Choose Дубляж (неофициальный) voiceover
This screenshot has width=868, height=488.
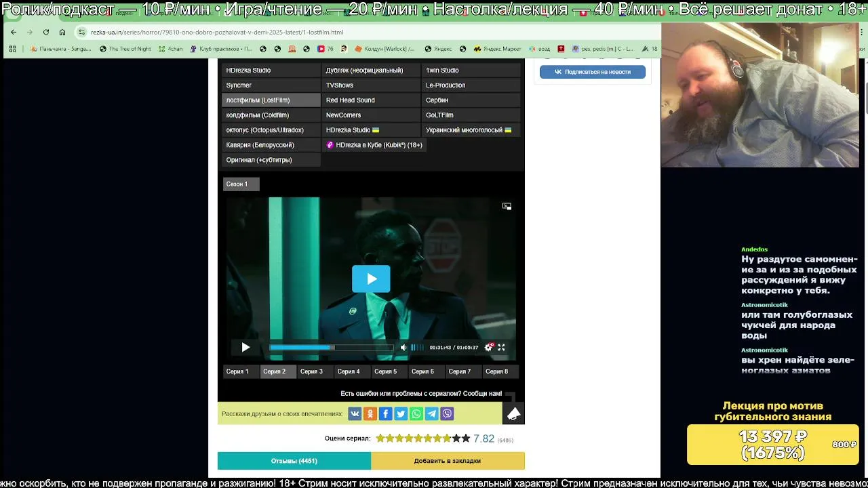pyautogui.click(x=370, y=70)
